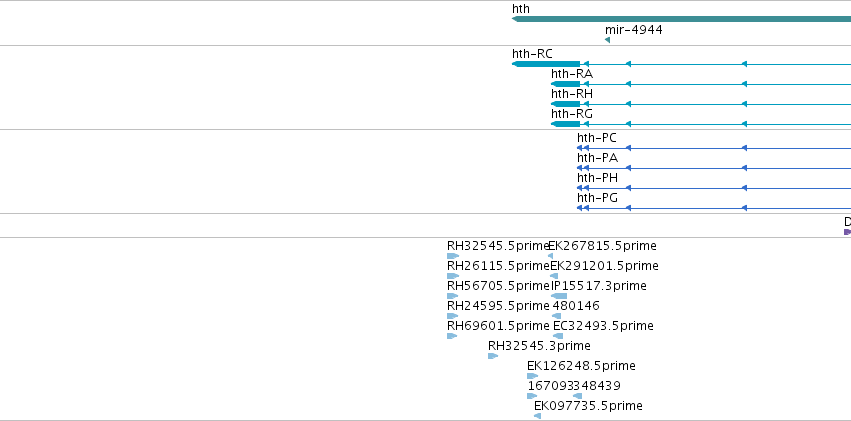The height and width of the screenshot is (421, 851).
Task: Select the RH26115.5prime feature arrow
Action: [x=453, y=276]
